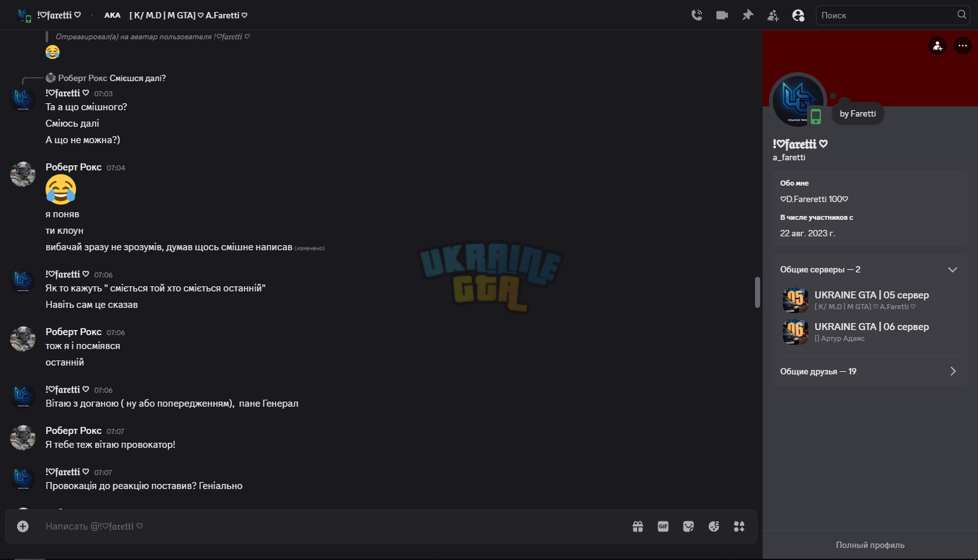This screenshot has height=560, width=978.
Task: Click the small laughing emoji reaction message
Action: coord(53,52)
